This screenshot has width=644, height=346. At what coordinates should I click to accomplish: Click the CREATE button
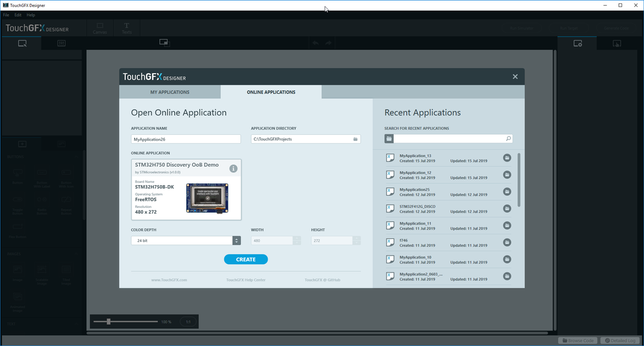click(246, 259)
